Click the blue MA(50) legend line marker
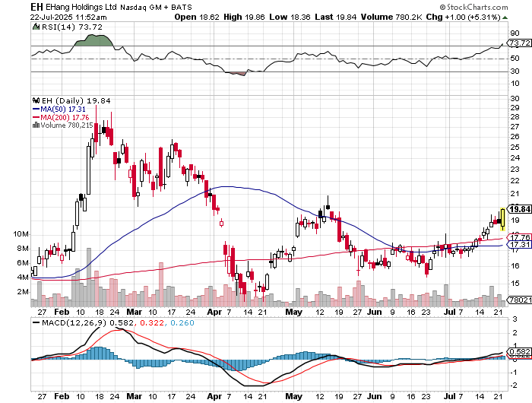Screen dimensions: 532x403 (36, 109)
